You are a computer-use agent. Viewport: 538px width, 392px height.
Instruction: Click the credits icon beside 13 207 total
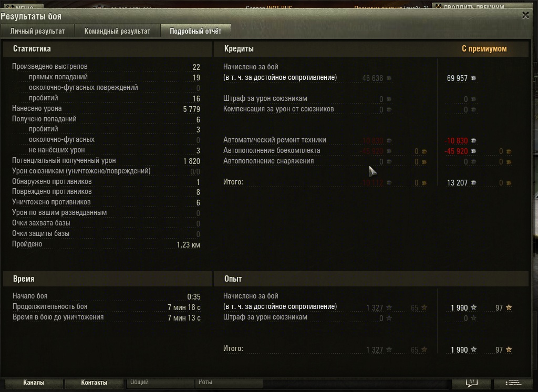pos(473,183)
